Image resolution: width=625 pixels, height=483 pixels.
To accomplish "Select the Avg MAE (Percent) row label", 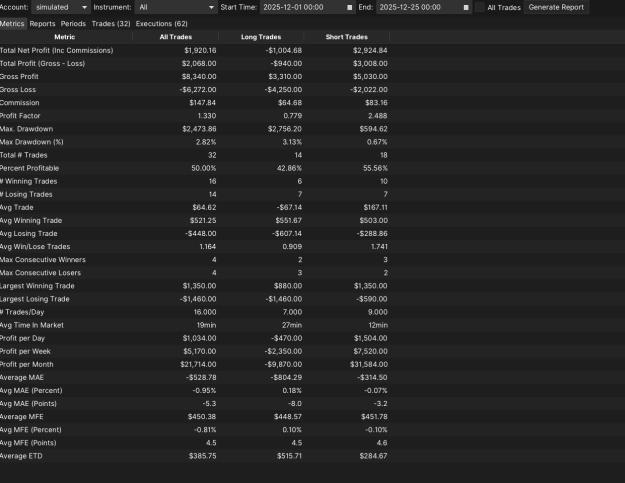I will pyautogui.click(x=31, y=391).
